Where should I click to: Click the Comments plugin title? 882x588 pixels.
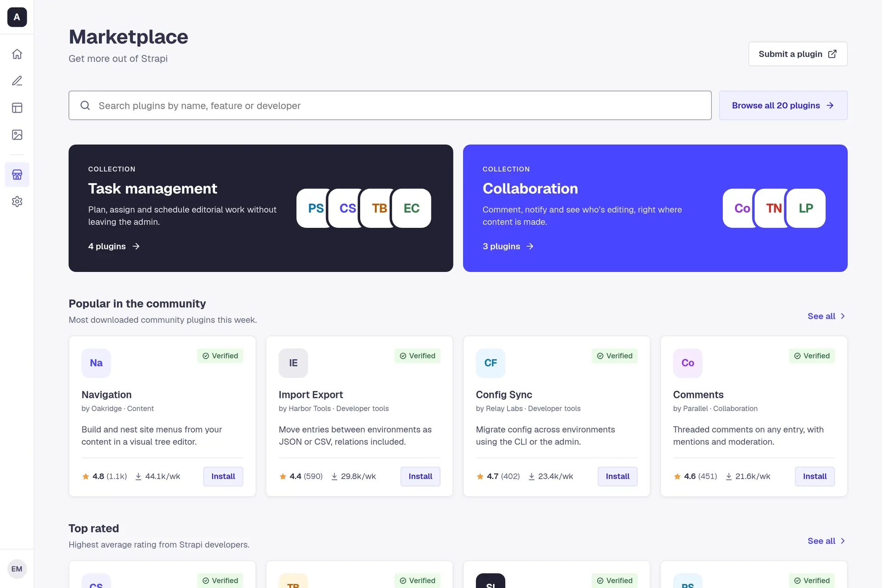[x=698, y=395]
